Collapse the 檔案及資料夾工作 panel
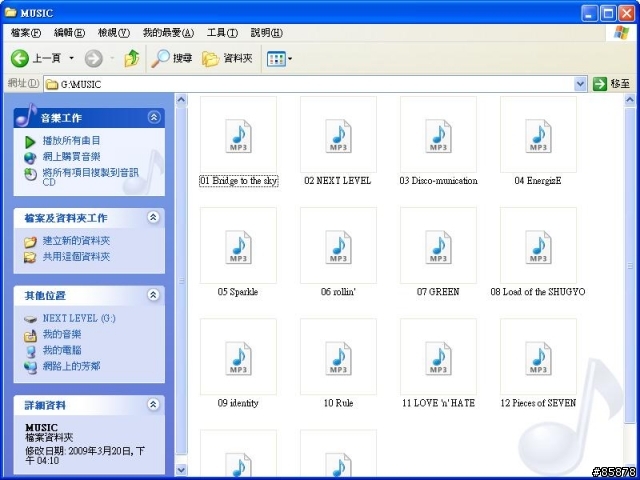This screenshot has height=480, width=640. pos(153,217)
